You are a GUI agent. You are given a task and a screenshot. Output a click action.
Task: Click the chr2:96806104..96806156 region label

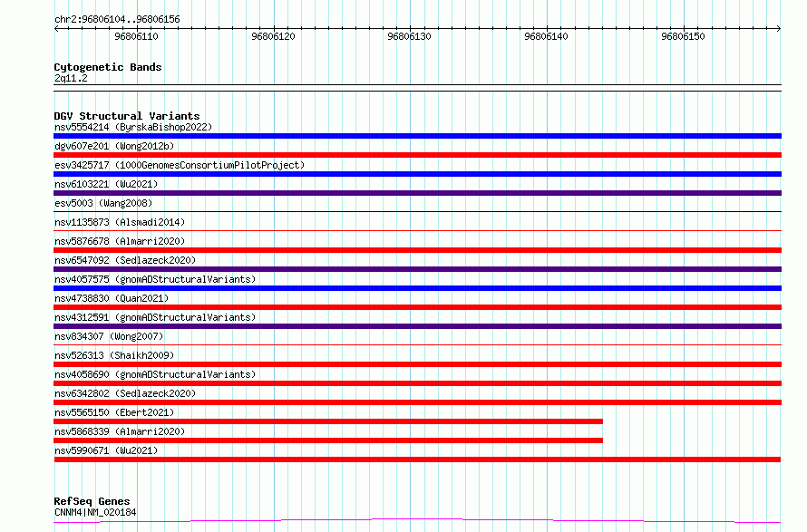tap(117, 20)
